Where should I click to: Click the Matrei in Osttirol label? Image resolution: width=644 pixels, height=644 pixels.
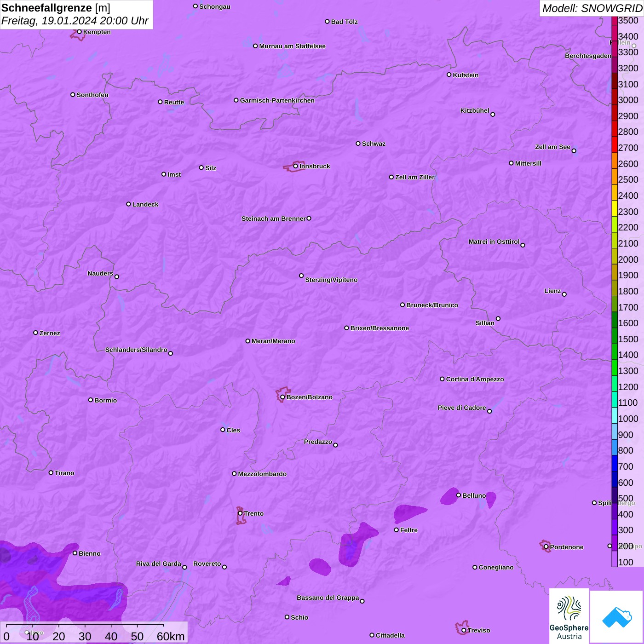click(494, 241)
